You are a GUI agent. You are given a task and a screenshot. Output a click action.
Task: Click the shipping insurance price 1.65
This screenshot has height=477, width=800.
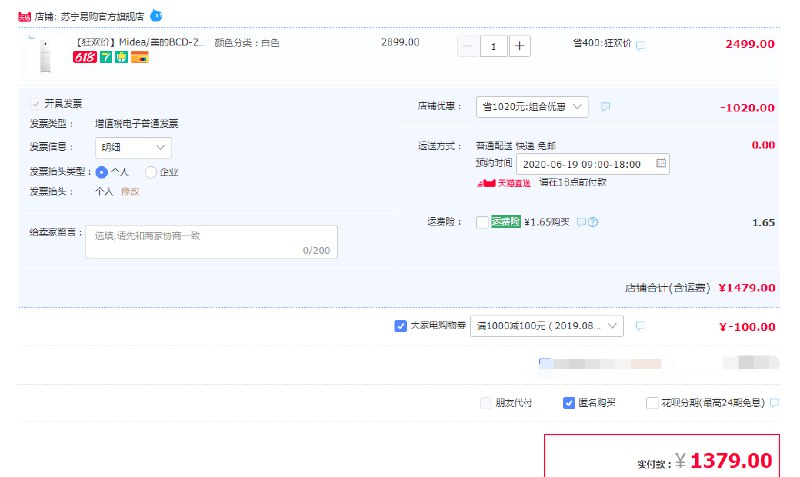[763, 222]
